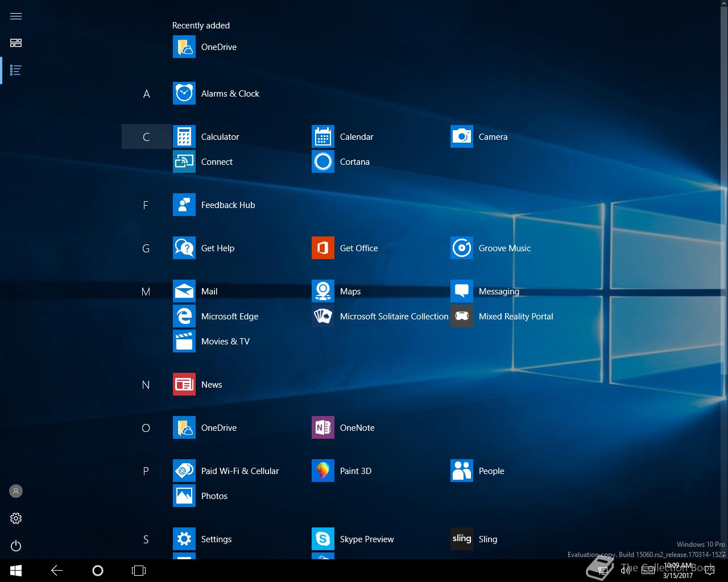Click the Get Office icon
728x582 pixels.
[323, 248]
